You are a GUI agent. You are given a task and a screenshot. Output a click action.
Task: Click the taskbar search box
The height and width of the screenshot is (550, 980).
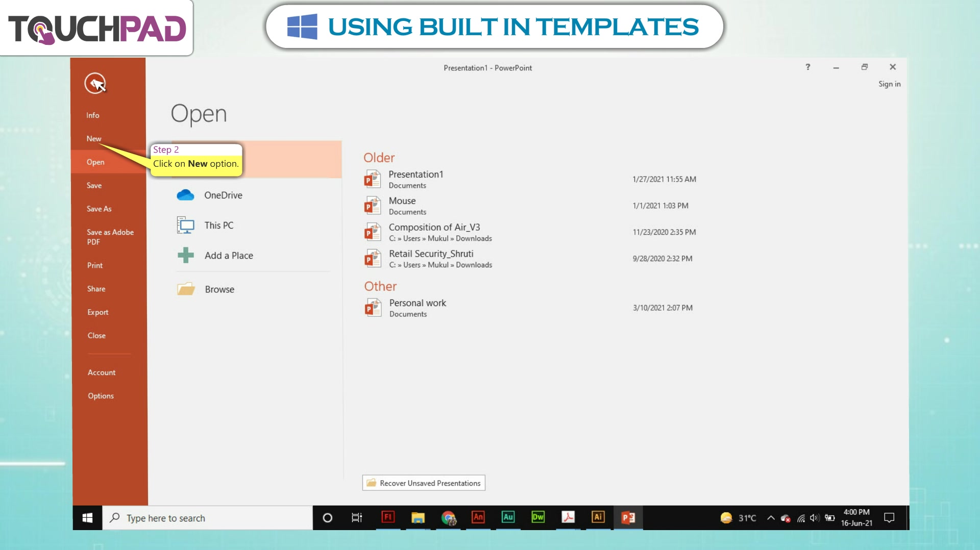(207, 518)
